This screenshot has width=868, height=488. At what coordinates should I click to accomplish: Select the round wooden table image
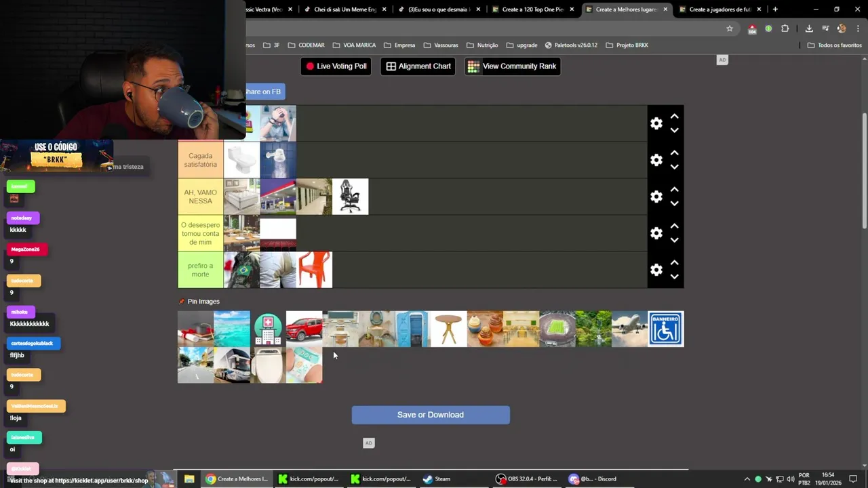point(449,329)
